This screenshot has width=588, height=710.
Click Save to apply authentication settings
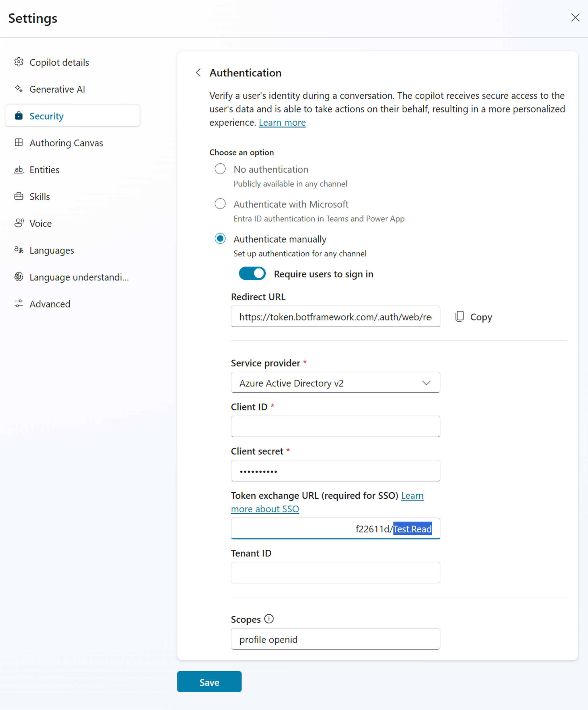coord(209,682)
